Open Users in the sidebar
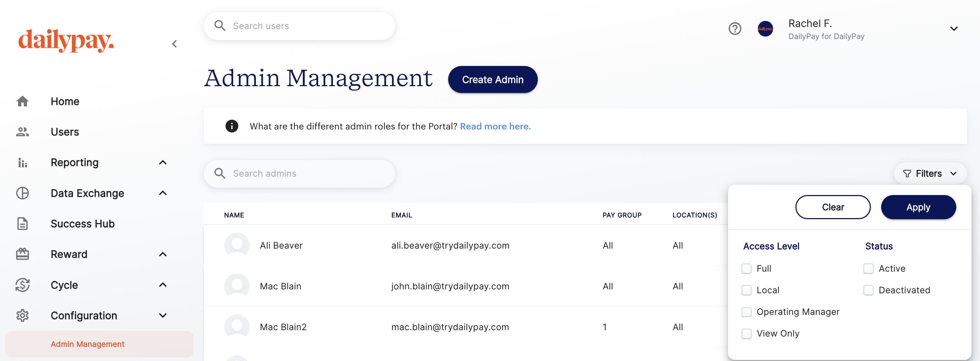The width and height of the screenshot is (980, 361). coord(65,132)
